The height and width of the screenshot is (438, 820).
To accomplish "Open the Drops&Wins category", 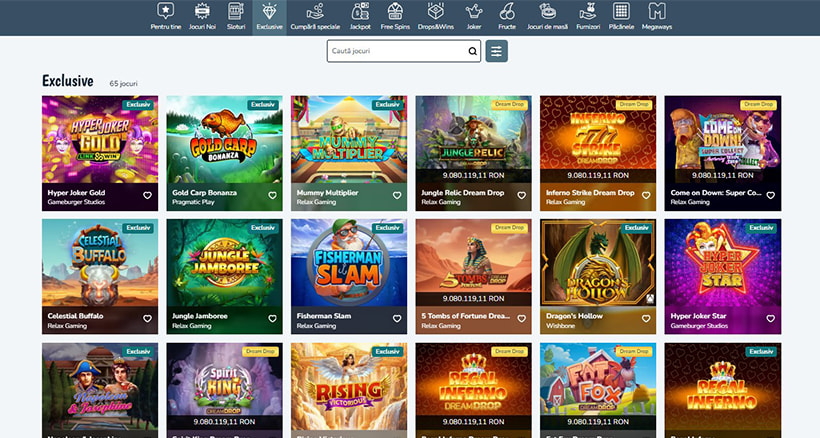I will coord(436,17).
